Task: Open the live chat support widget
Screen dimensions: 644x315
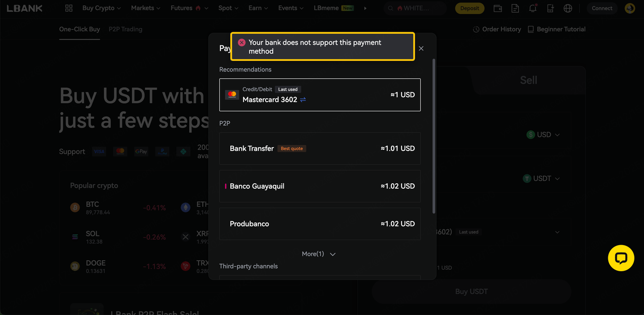Action: (621, 258)
